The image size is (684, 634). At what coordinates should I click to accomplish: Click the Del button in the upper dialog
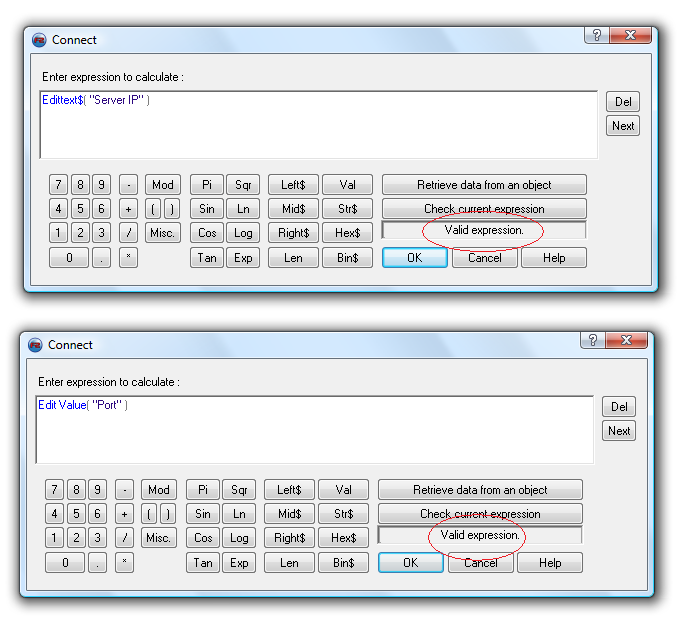click(x=622, y=102)
